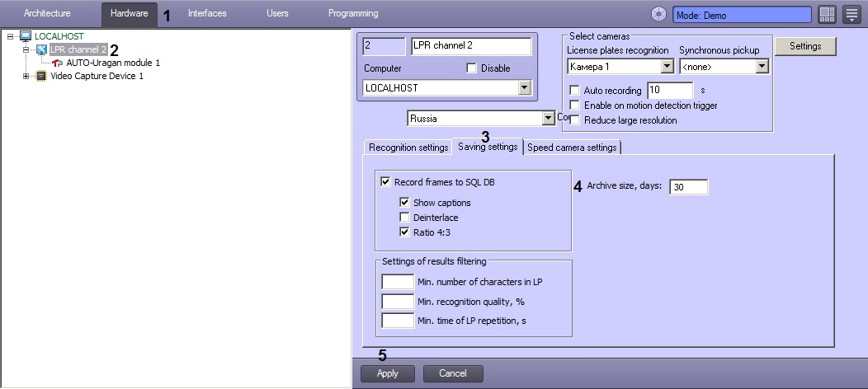Click the hexagon logo icon beside Mode field
This screenshot has width=868, height=389.
[658, 14]
